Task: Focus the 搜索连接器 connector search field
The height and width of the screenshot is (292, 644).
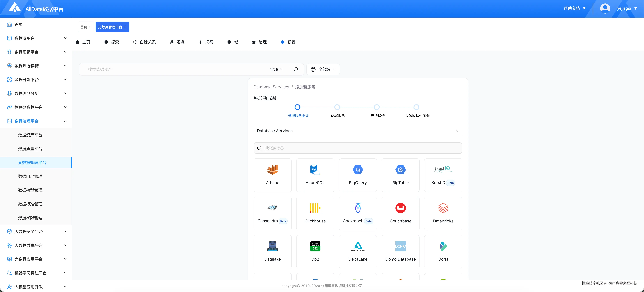Action: [358, 148]
